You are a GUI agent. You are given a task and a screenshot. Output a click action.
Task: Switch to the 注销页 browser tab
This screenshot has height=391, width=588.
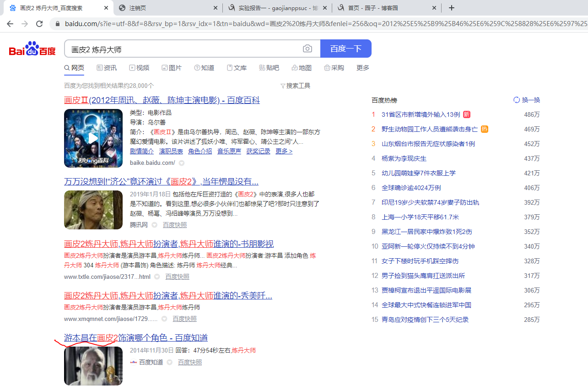click(168, 8)
